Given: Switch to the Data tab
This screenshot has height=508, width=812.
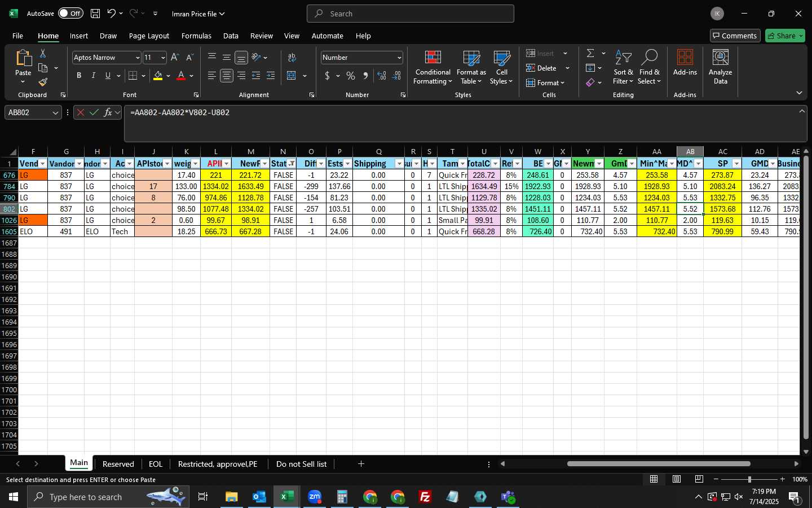Looking at the screenshot, I should [x=231, y=36].
